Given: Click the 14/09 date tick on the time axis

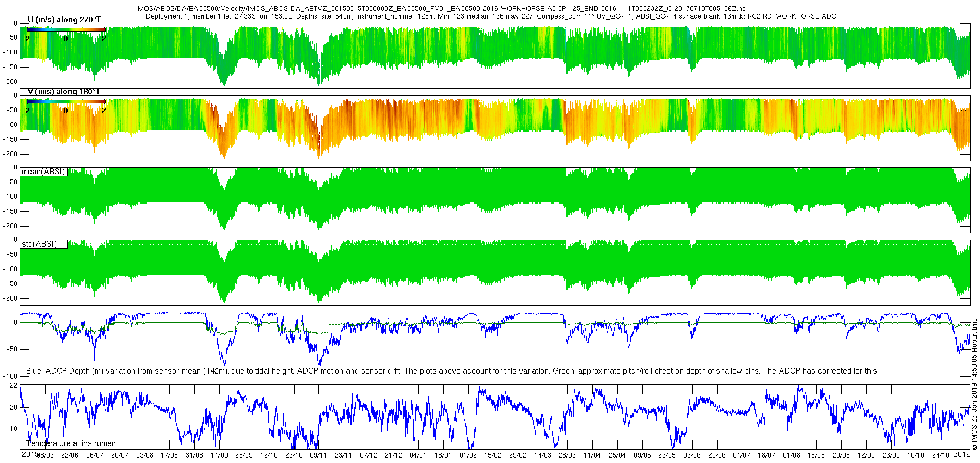Looking at the screenshot, I should [219, 455].
